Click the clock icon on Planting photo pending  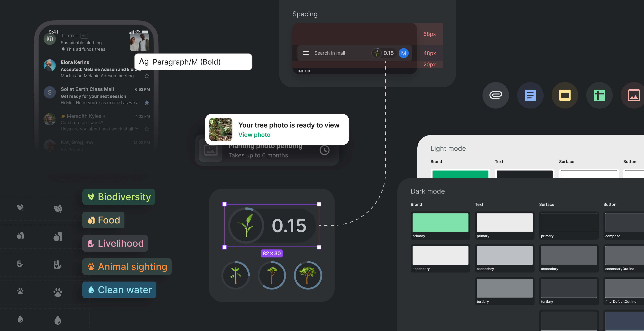pyautogui.click(x=324, y=150)
